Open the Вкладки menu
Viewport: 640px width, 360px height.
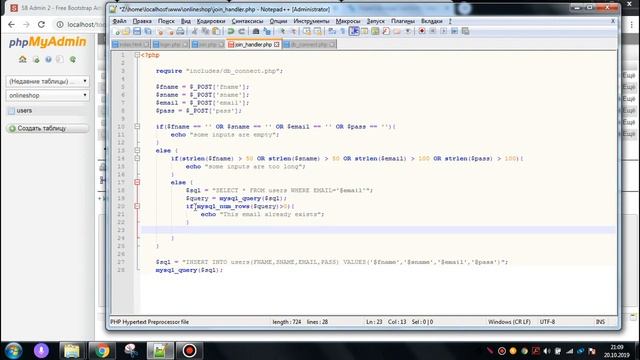[431, 21]
